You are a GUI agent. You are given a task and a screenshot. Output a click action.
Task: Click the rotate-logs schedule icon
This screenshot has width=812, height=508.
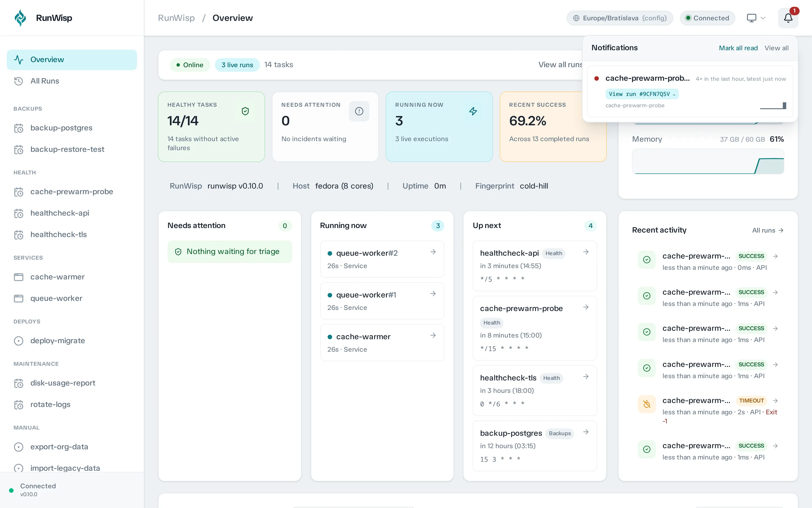[x=18, y=405]
